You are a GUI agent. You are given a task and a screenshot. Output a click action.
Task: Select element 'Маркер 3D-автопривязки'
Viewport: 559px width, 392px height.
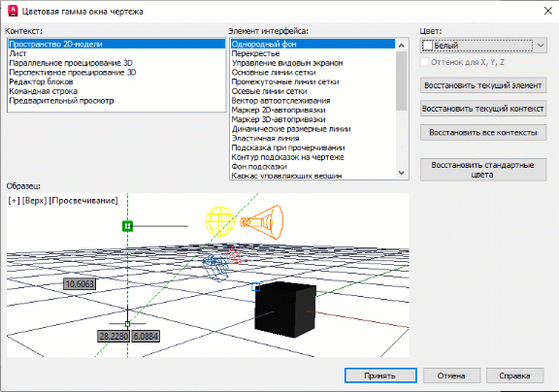coord(312,119)
